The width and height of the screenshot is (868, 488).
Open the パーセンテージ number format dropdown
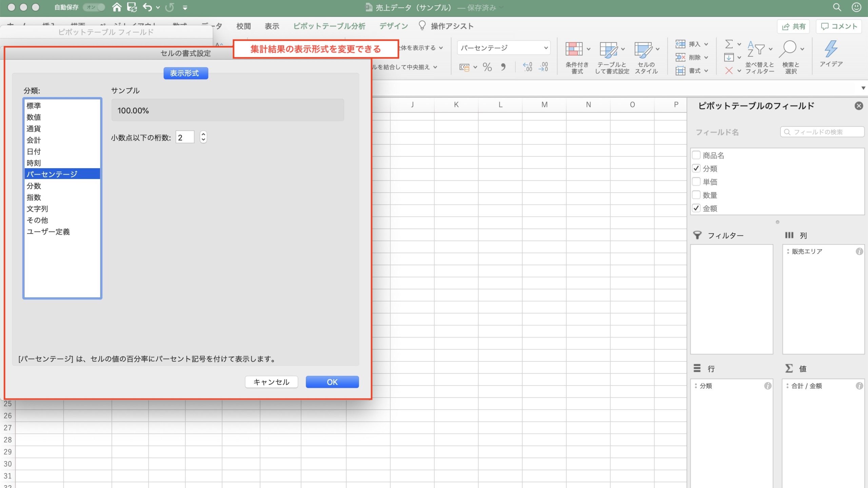click(x=546, y=48)
